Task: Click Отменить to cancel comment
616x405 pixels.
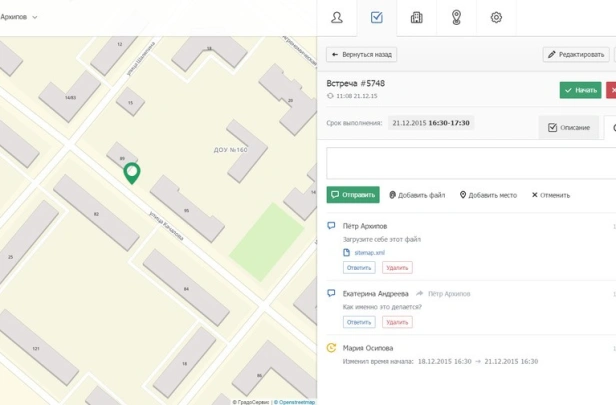Action: 551,195
